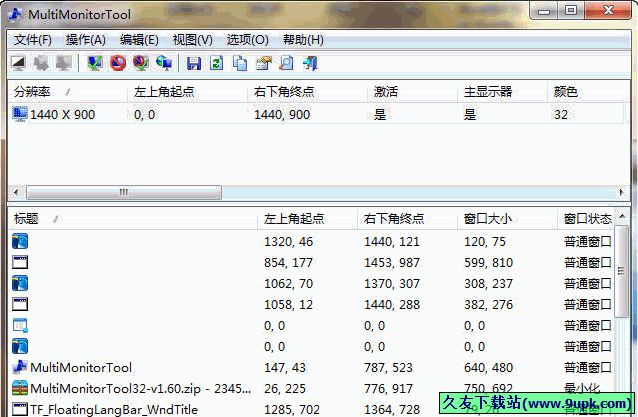The image size is (638, 417).
Task: Click the TF_FloatingLangBar_WndTitle window icon
Action: coord(20,409)
